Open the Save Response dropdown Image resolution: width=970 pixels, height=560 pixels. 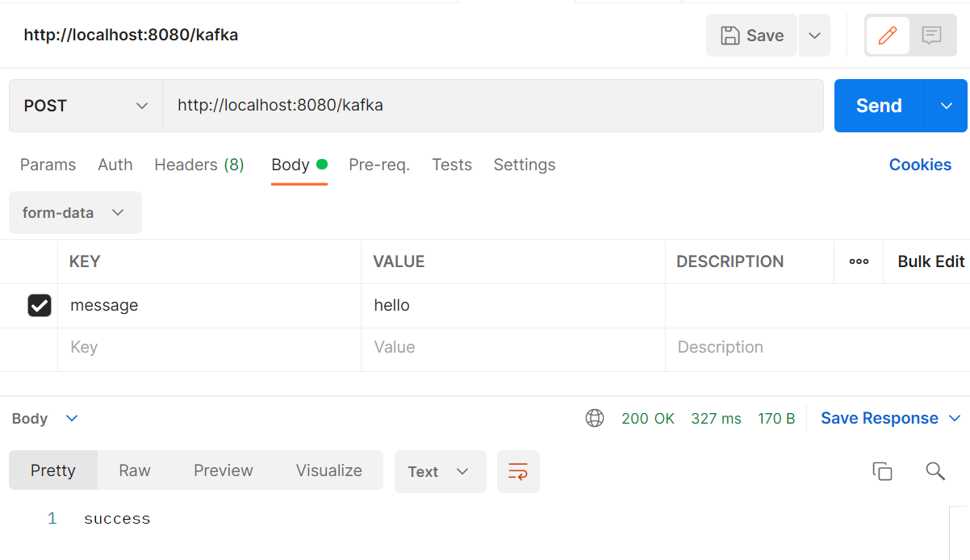(x=891, y=418)
